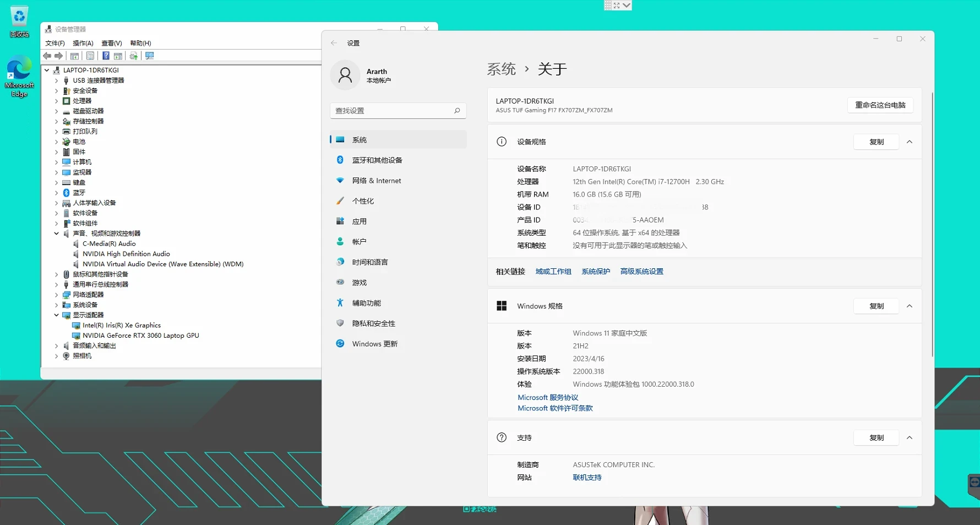
Task: Open the Microsoft 软件许可条款 link
Action: tap(555, 408)
